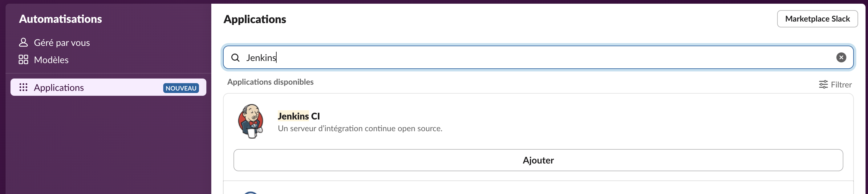
Task: Clear the Jenkins search text
Action: pyautogui.click(x=841, y=58)
